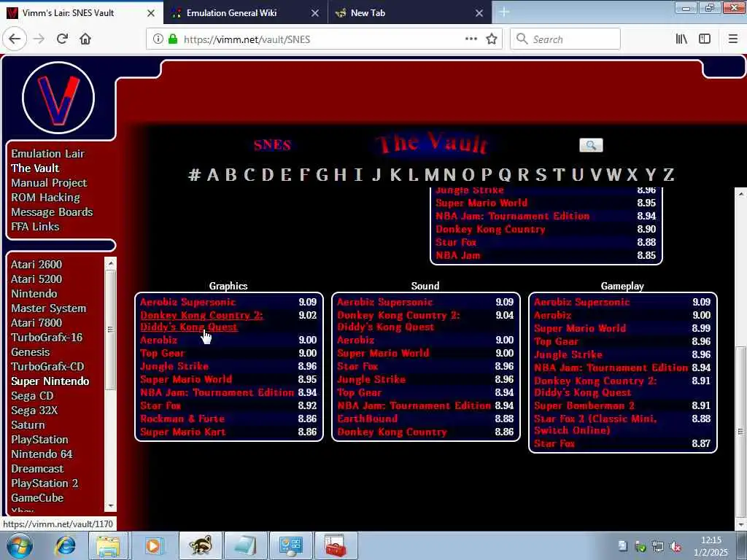The width and height of the screenshot is (747, 560).
Task: Open Windows Explorer folder in taskbar
Action: [108, 545]
